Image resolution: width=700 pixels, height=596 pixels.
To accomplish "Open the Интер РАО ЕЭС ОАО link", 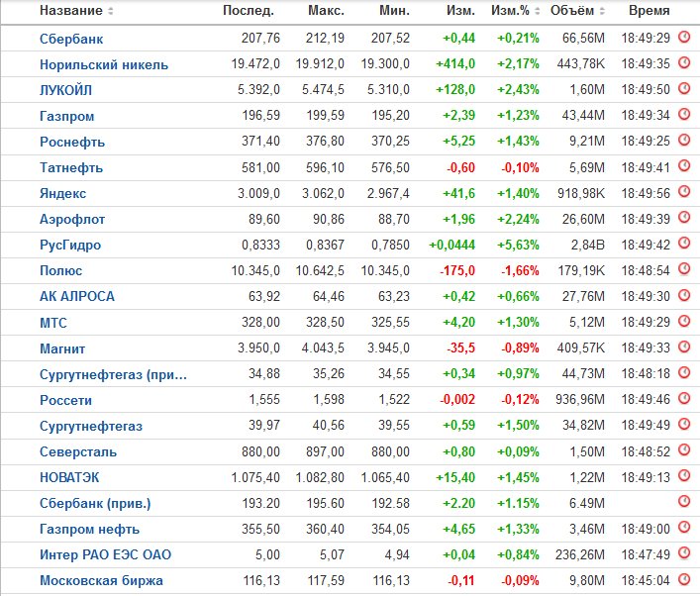I will [x=106, y=554].
